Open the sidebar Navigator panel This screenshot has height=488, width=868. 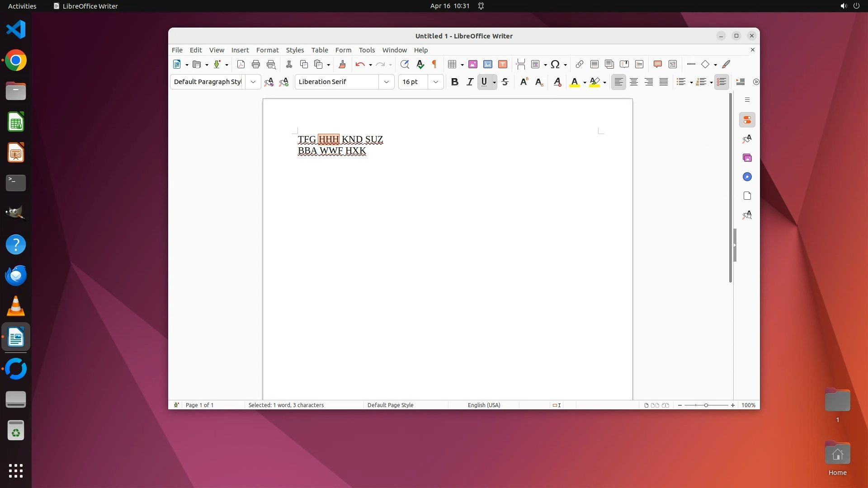[x=747, y=177]
